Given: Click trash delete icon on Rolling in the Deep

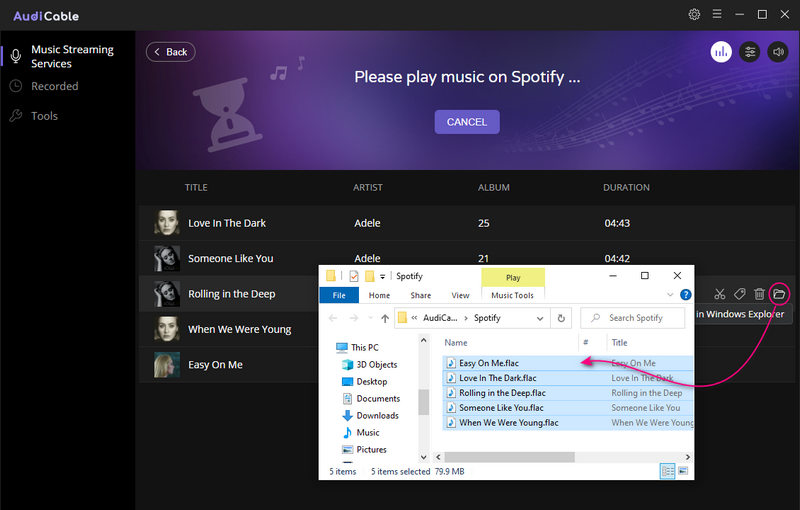Looking at the screenshot, I should point(759,294).
